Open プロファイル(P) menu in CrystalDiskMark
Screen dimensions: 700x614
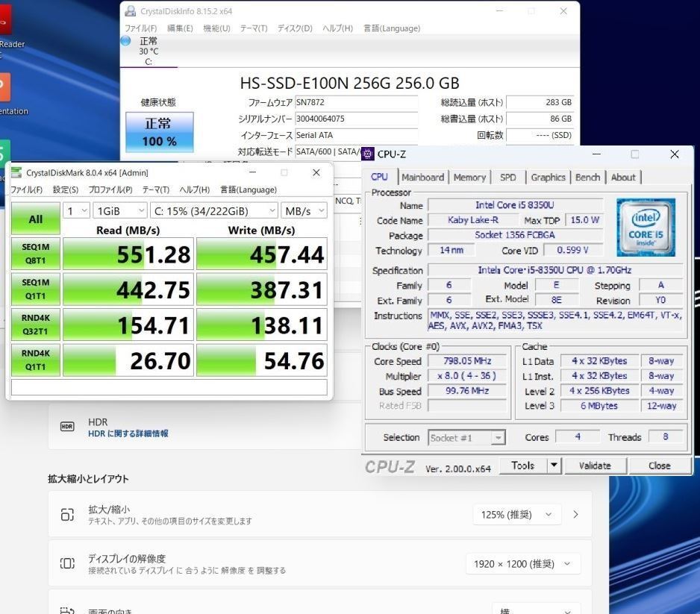(110, 189)
